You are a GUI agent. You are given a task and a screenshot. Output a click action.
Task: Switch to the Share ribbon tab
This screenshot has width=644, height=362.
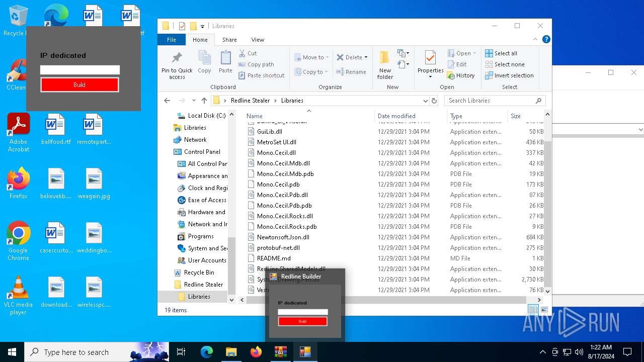(229, 40)
